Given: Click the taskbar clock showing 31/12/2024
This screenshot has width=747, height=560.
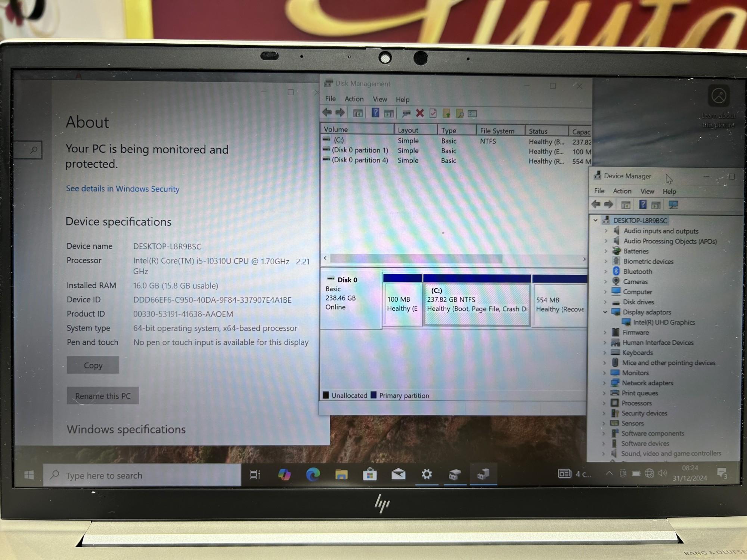Looking at the screenshot, I should coord(689,473).
